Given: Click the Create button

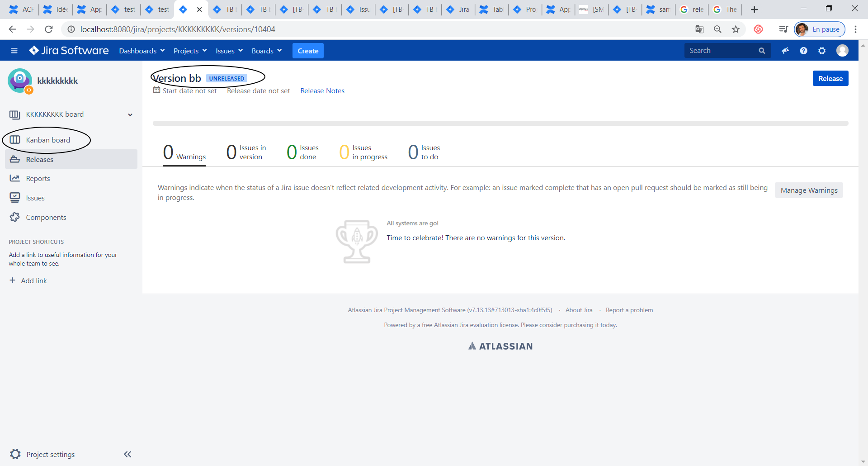Looking at the screenshot, I should pyautogui.click(x=308, y=51).
